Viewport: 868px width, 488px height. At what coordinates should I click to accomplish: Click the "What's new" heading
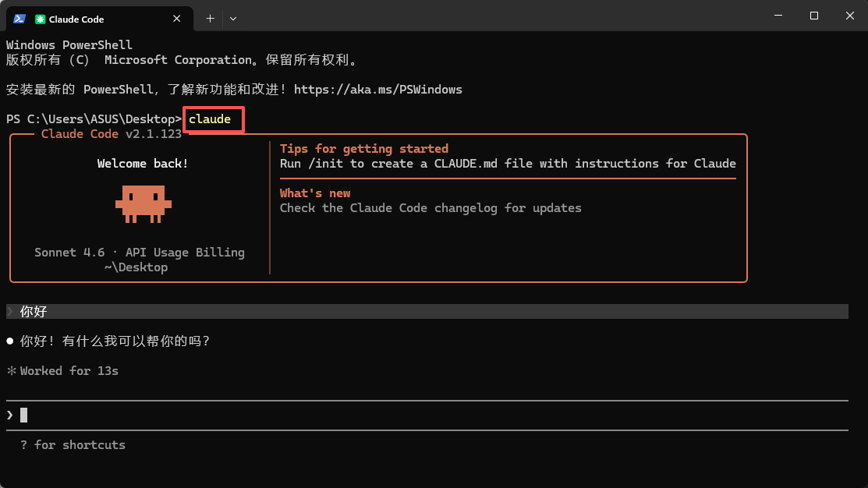[315, 193]
